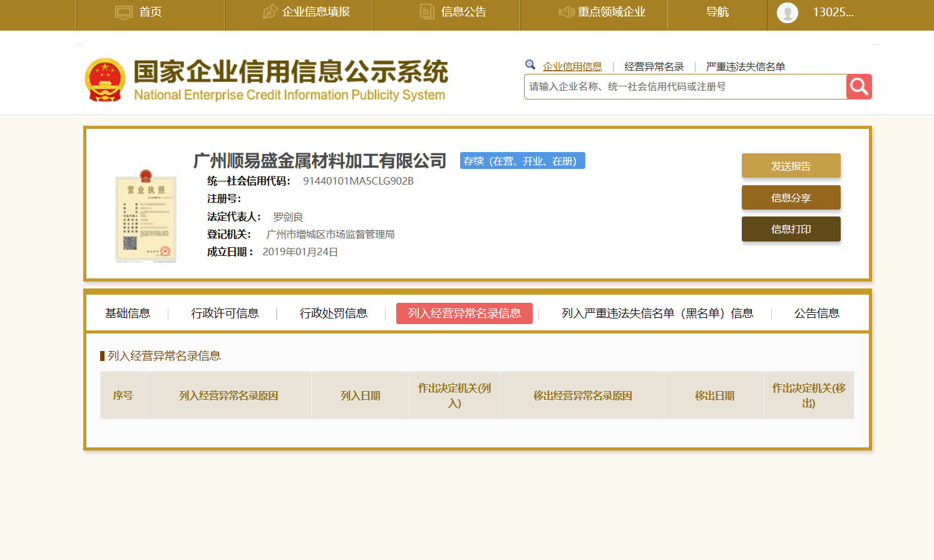Select the 公告信息 tab

pos(816,313)
